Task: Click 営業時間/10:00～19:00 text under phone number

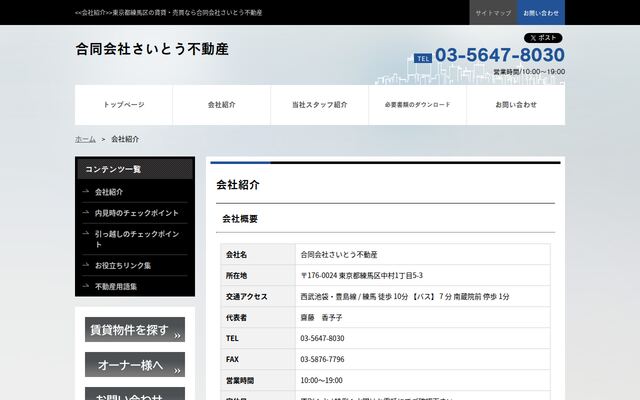Action: (x=529, y=72)
